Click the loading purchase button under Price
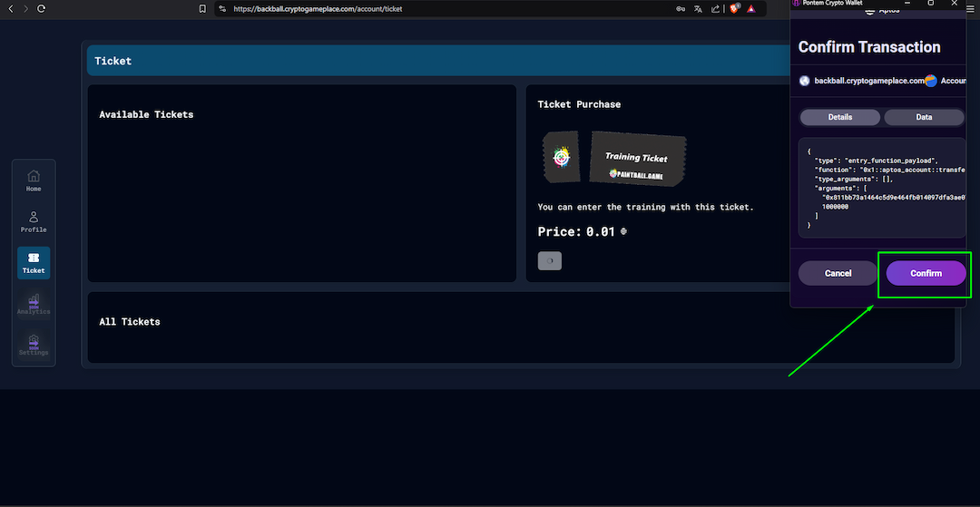 pos(550,261)
